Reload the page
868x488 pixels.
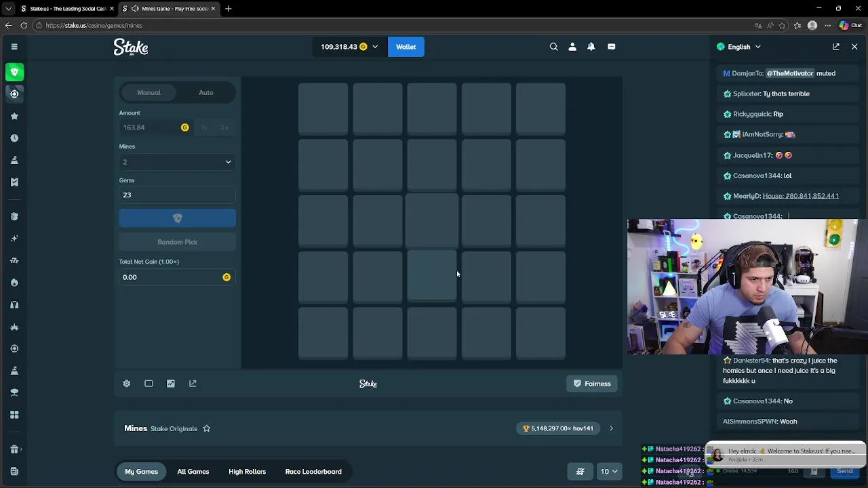(24, 26)
